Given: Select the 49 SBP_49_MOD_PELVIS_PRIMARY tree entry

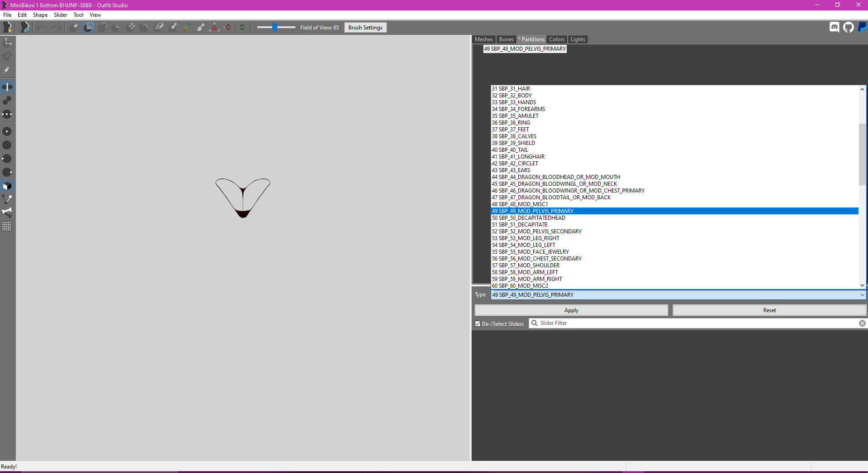Looking at the screenshot, I should 525,49.
